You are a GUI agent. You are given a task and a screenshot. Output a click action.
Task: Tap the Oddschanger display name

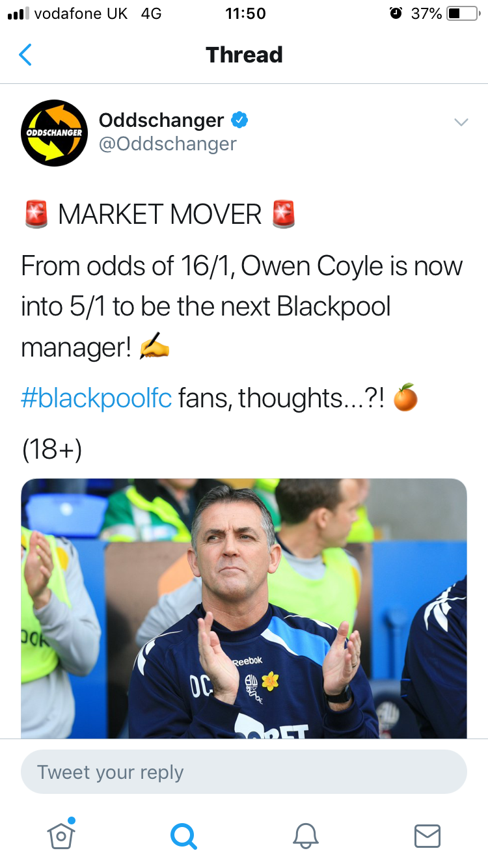tap(161, 120)
